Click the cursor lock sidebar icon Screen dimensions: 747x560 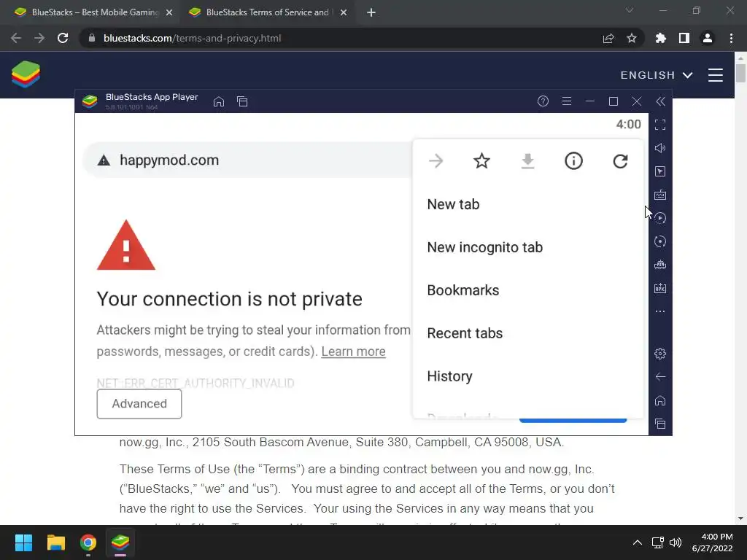click(660, 171)
